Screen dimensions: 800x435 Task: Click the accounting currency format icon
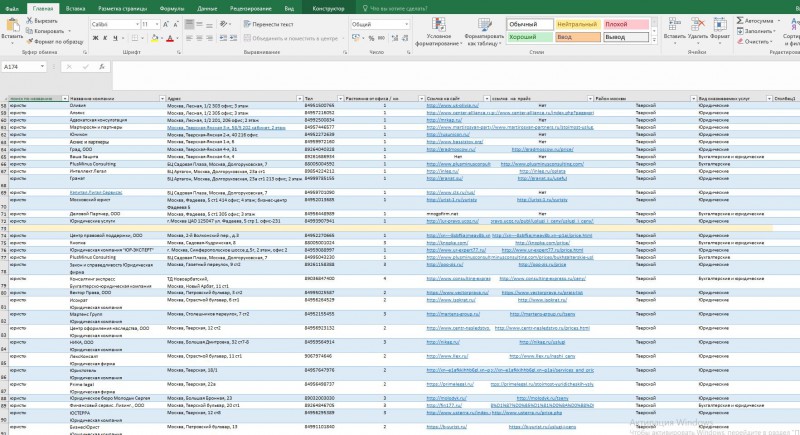point(356,38)
